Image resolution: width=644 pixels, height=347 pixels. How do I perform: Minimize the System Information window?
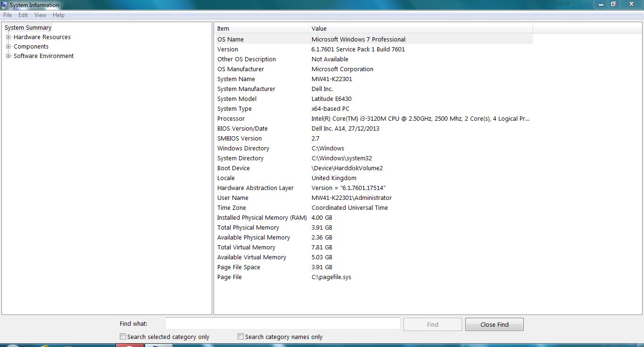point(600,4)
